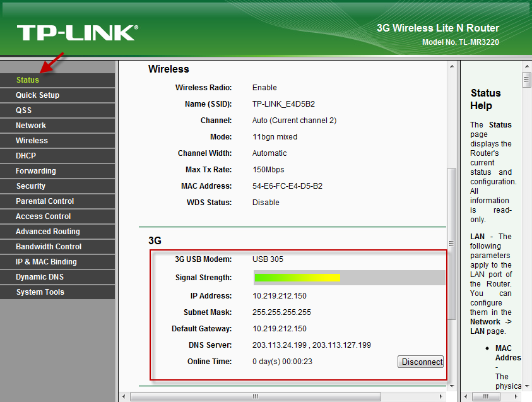Image resolution: width=532 pixels, height=402 pixels.
Task: Open the Wireless sidebar menu
Action: [57, 141]
